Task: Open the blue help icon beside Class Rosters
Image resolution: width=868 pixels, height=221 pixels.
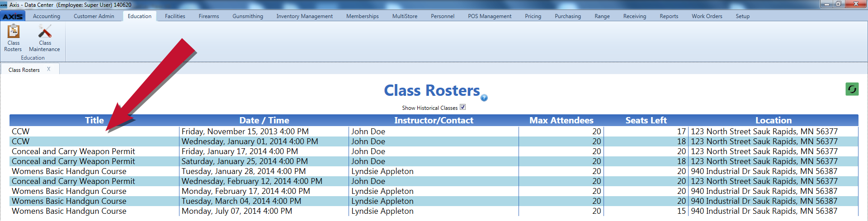Action: [484, 98]
